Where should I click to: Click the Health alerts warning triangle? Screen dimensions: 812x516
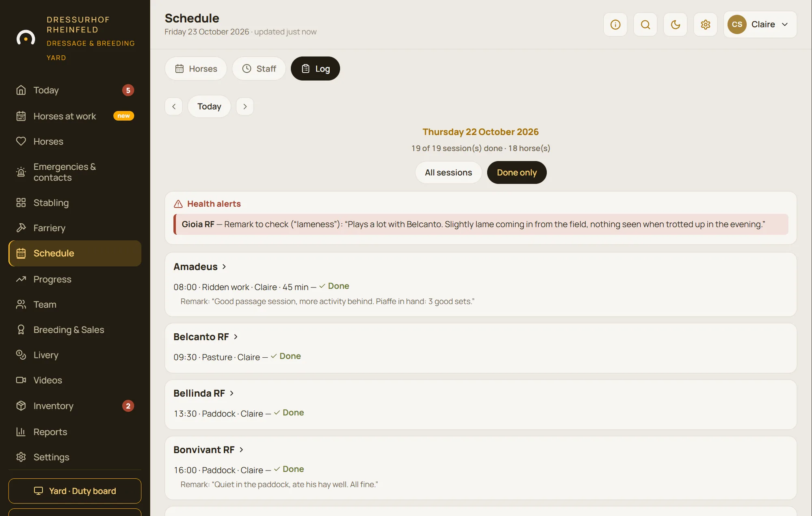(x=178, y=204)
